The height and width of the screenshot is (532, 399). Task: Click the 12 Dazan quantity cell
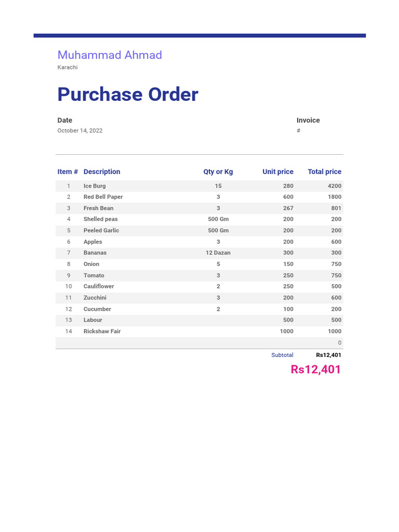pos(218,253)
